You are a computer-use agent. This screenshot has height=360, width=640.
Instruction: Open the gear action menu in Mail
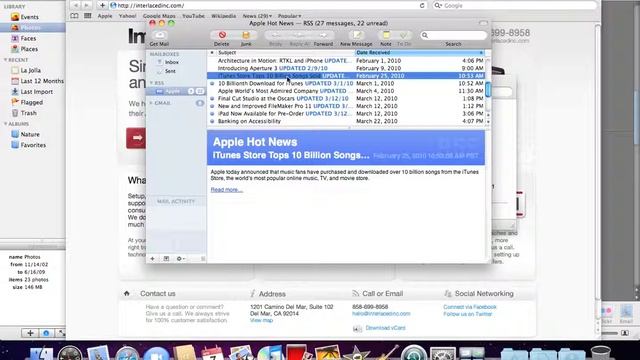point(180,258)
